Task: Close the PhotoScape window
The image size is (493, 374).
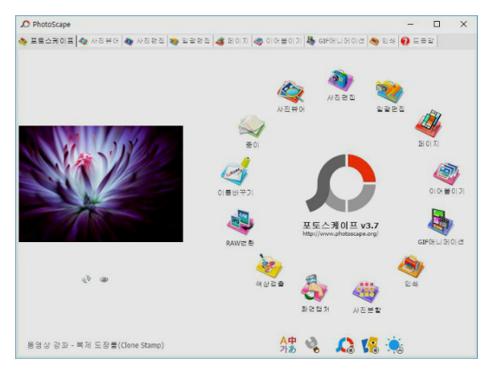Action: [463, 24]
